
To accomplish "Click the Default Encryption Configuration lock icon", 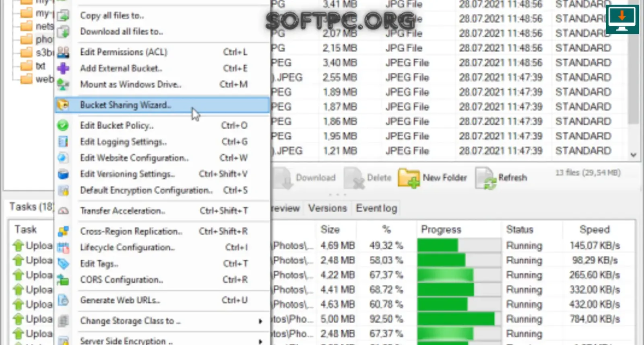I will pyautogui.click(x=63, y=190).
